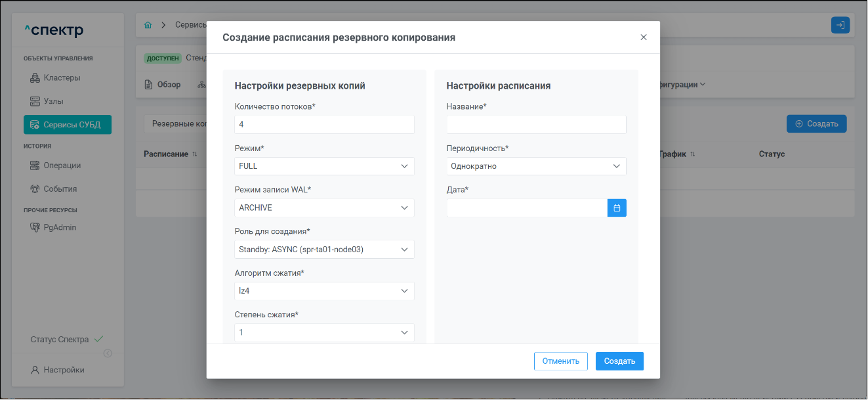Expand the Режим записи WAL dropdown
The height and width of the screenshot is (400, 868).
click(324, 208)
